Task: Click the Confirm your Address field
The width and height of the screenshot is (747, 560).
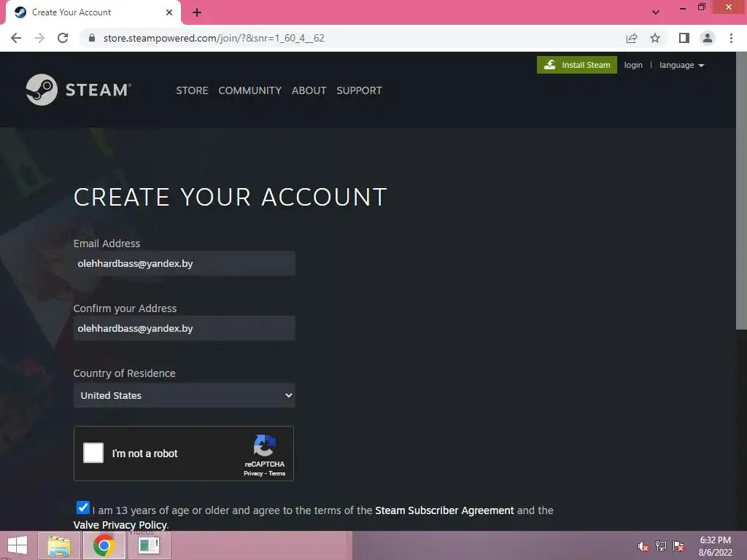Action: pyautogui.click(x=185, y=328)
